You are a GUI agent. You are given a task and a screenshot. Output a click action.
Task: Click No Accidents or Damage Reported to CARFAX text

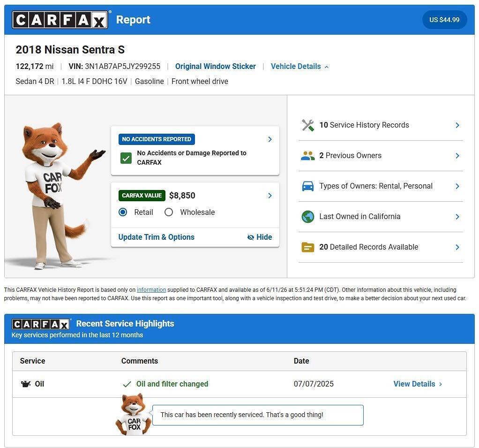[x=192, y=158]
